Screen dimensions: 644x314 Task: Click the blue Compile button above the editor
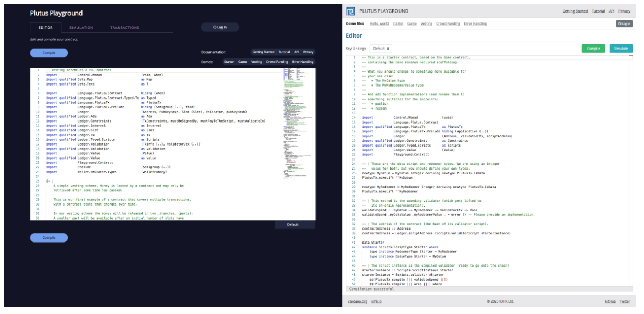point(49,53)
